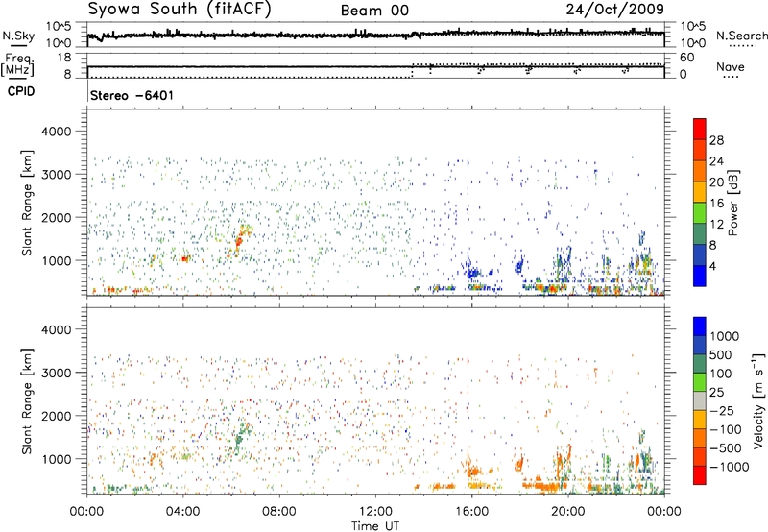Image resolution: width=768 pixels, height=532 pixels.
Task: Click the blue bottom of the power color bar
Action: point(700,276)
